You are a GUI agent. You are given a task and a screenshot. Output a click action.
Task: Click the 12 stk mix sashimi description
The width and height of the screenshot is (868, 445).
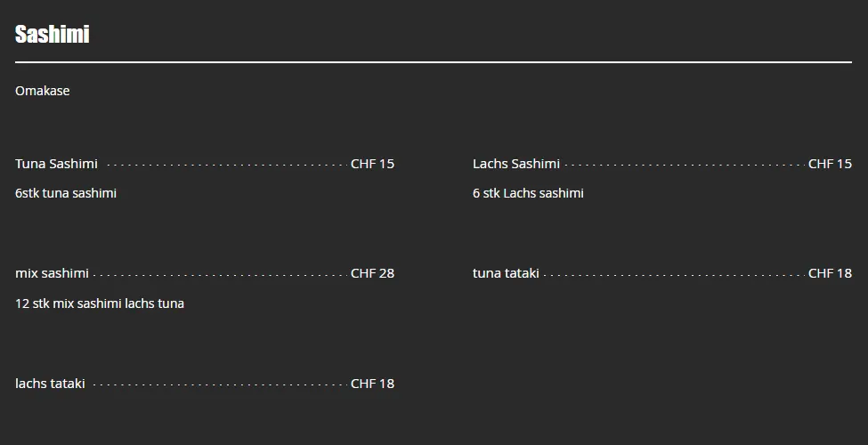[99, 303]
